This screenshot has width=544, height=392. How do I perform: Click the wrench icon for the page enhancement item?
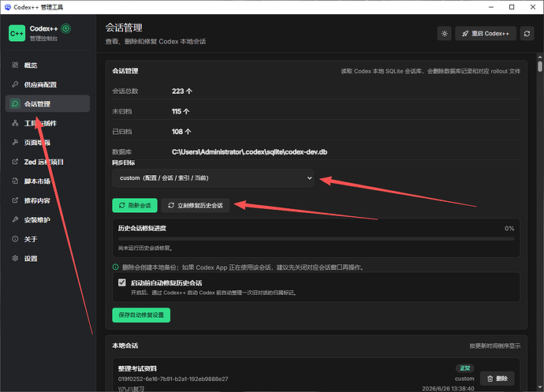(15, 142)
